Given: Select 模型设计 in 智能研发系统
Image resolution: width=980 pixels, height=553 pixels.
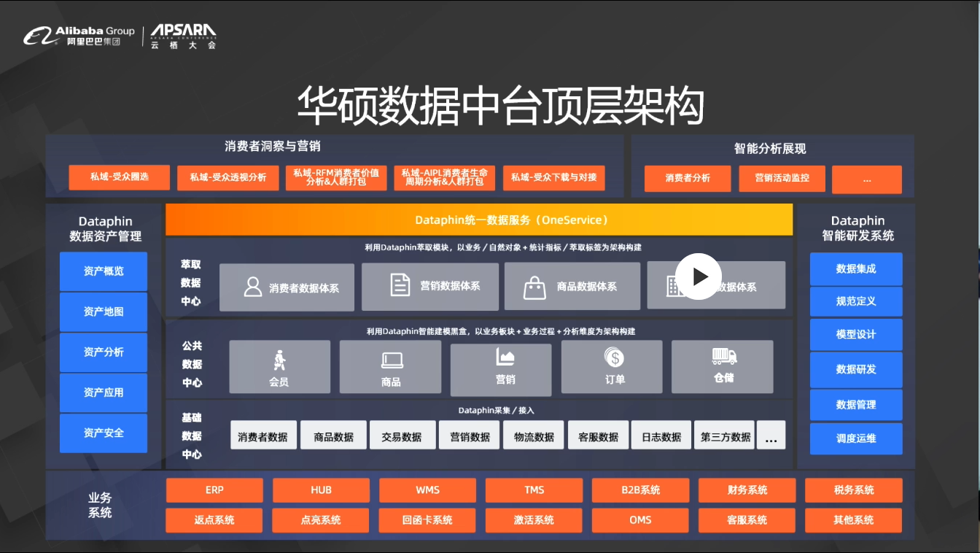Looking at the screenshot, I should [856, 335].
